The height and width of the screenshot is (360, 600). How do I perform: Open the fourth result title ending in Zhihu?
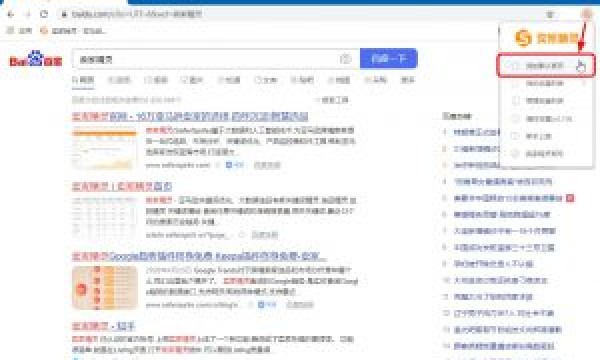pos(104,326)
